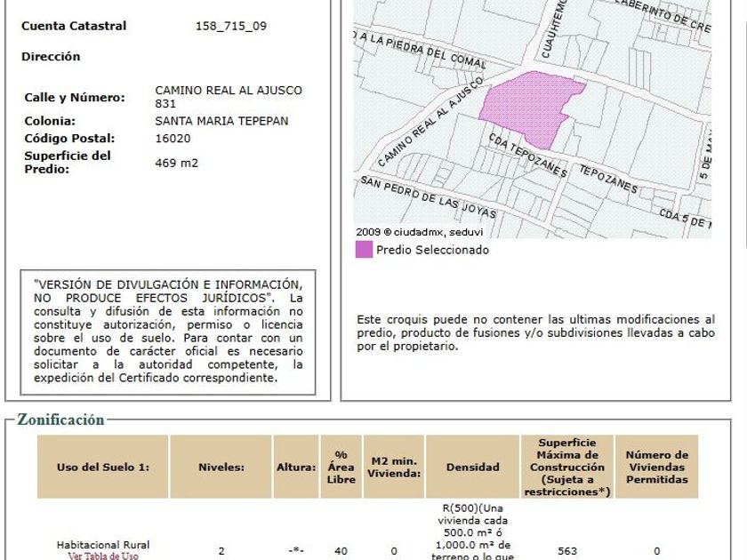
Task: Click the A LA PIEDRA DEL COMAL street label
Action: click(x=422, y=50)
